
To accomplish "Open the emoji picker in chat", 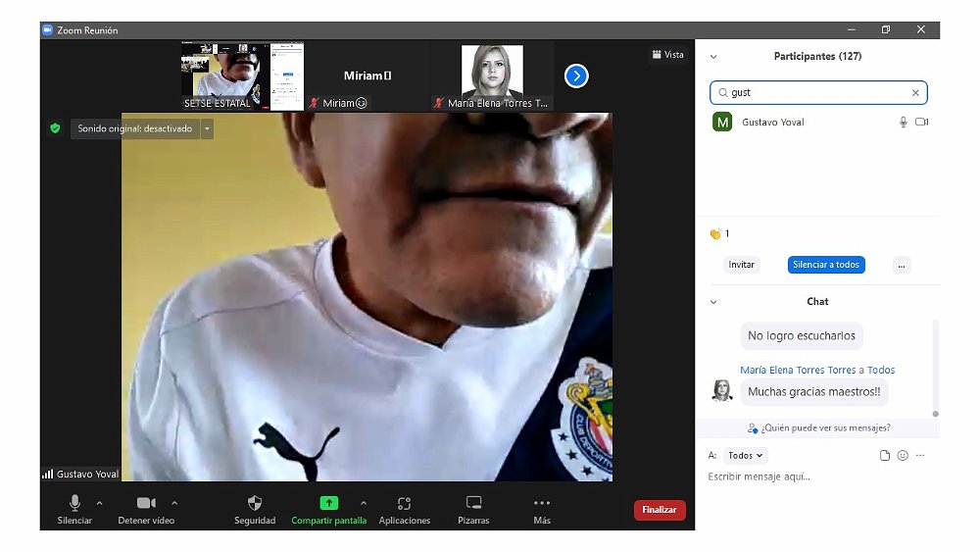I will [x=903, y=456].
